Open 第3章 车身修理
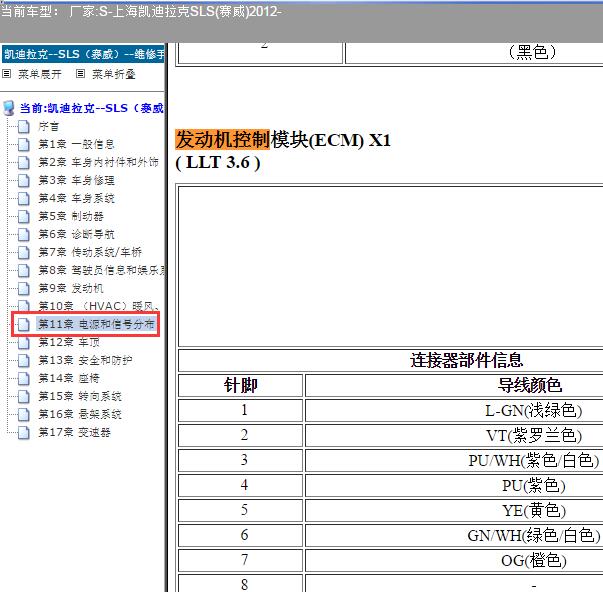The height and width of the screenshot is (592, 603). [x=76, y=180]
